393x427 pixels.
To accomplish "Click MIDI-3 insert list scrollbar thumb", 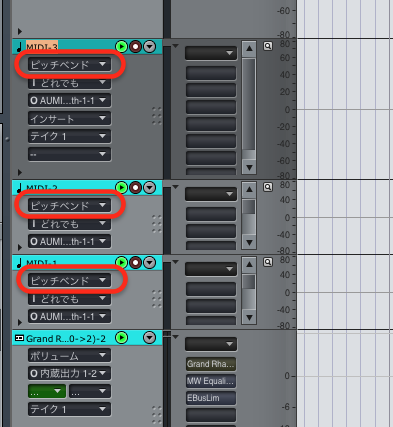I will tap(249, 104).
